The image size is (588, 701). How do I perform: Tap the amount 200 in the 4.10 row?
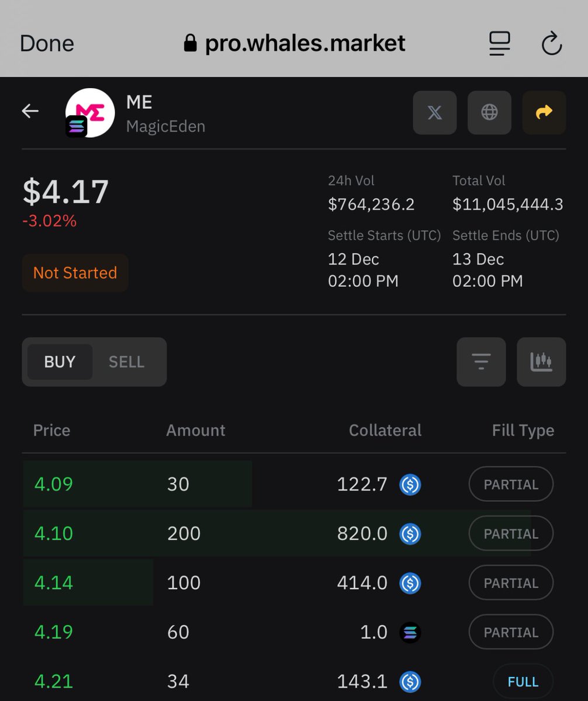184,533
